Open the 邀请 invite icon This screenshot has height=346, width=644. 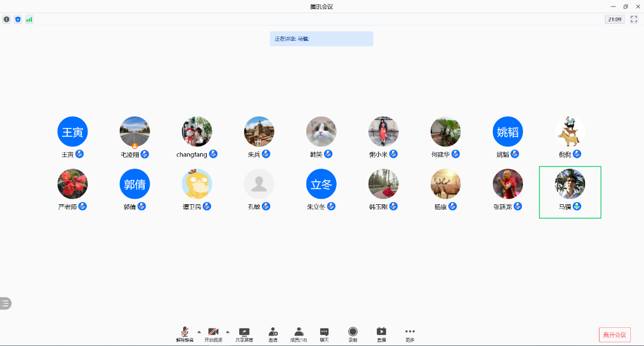point(273,332)
